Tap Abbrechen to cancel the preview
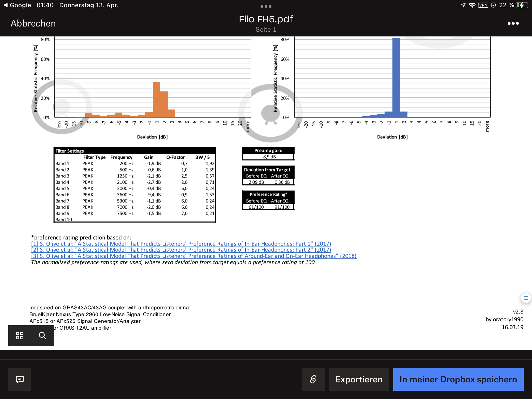 tap(33, 23)
